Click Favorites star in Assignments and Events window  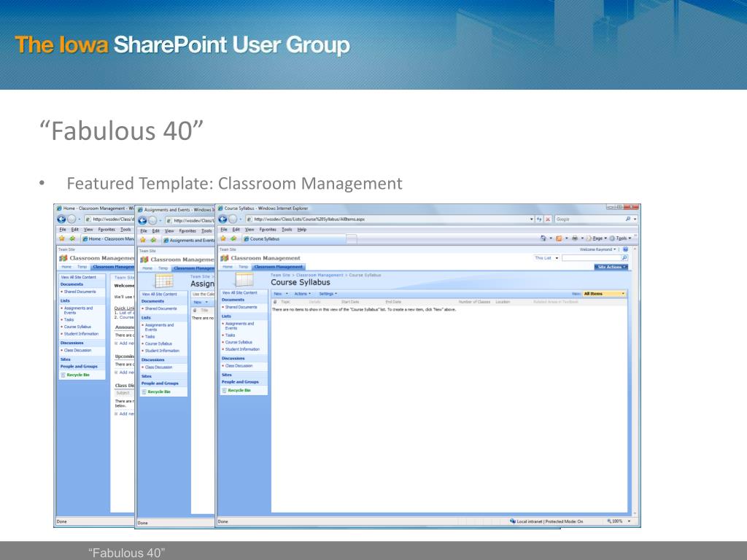[x=142, y=240]
